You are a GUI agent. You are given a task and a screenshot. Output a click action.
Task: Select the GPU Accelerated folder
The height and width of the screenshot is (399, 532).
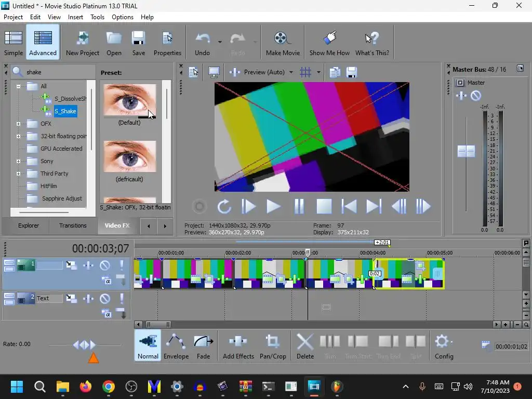61,149
